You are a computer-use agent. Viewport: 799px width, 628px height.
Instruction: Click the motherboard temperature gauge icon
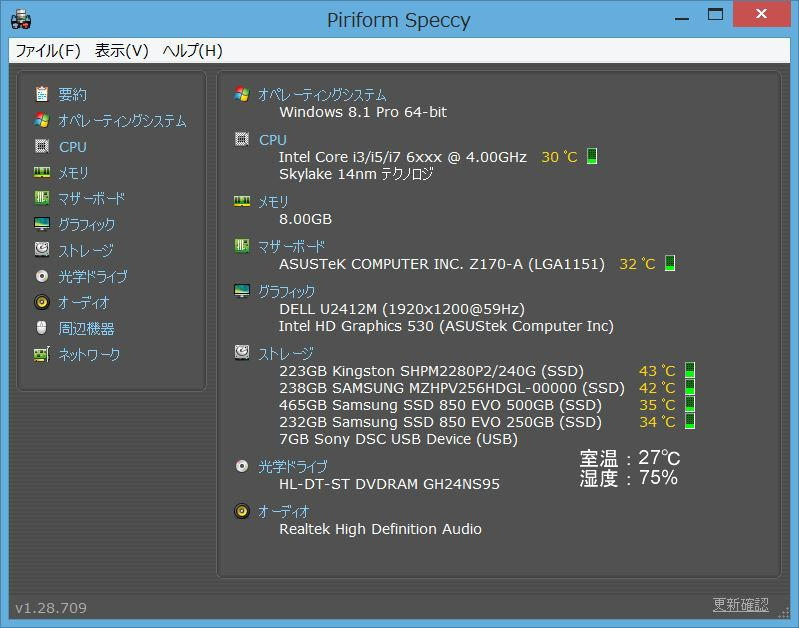[670, 263]
